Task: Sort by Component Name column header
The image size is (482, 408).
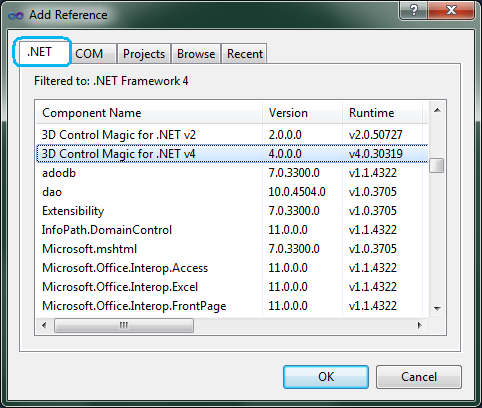Action: click(149, 113)
